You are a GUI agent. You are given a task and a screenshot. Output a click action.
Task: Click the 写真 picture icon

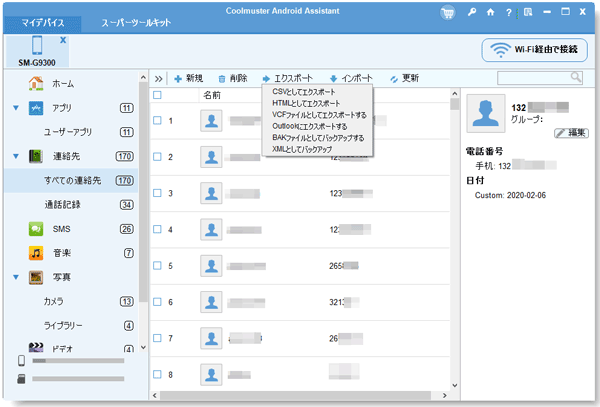tap(36, 277)
